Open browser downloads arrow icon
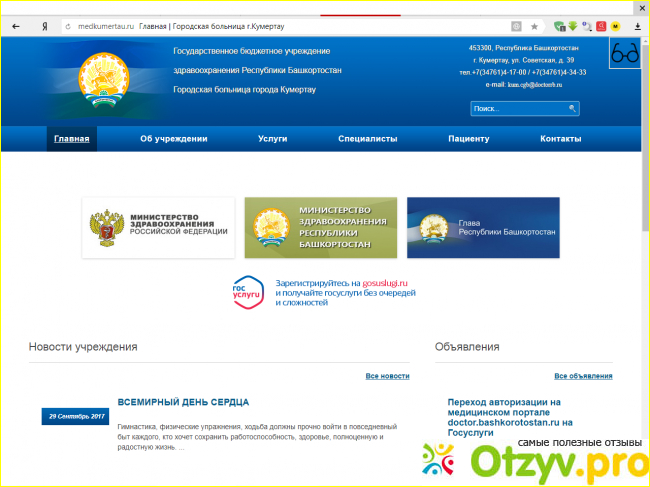The width and height of the screenshot is (650, 487). click(x=638, y=25)
